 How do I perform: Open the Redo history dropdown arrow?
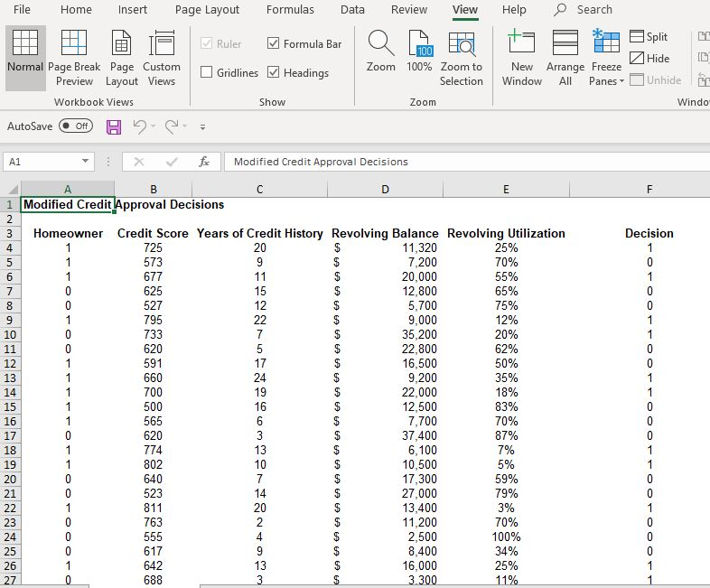(185, 126)
